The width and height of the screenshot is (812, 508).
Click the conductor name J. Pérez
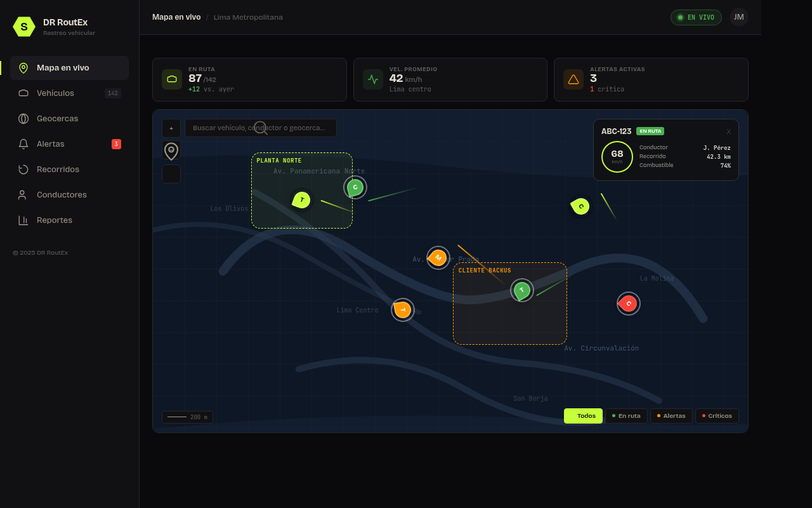[x=717, y=148]
